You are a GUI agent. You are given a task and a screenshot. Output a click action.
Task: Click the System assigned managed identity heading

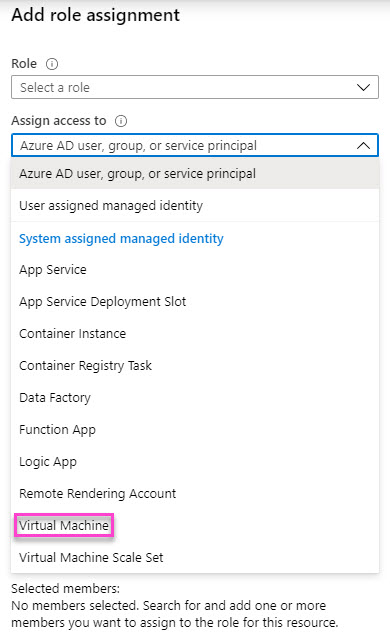[121, 238]
